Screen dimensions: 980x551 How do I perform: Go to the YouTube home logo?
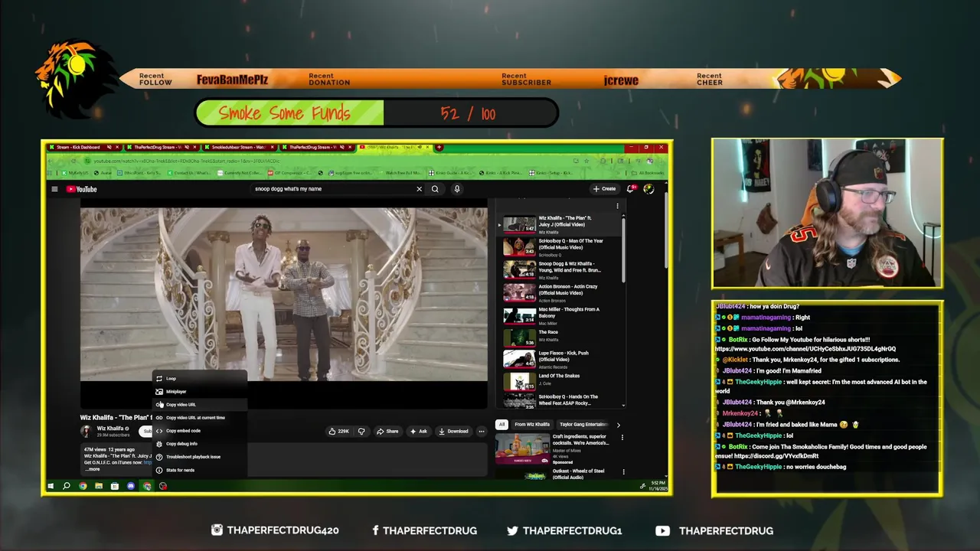[81, 189]
